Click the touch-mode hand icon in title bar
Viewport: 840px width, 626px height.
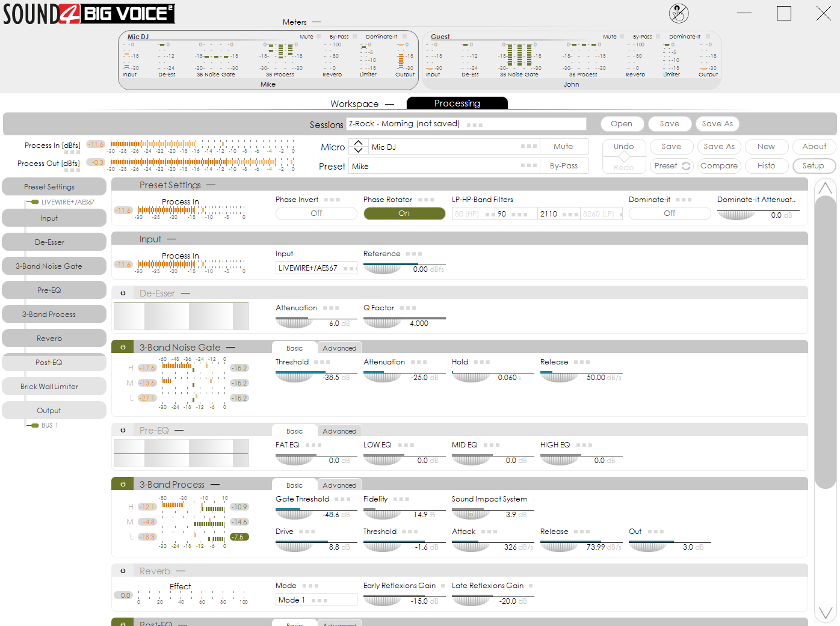coord(679,13)
